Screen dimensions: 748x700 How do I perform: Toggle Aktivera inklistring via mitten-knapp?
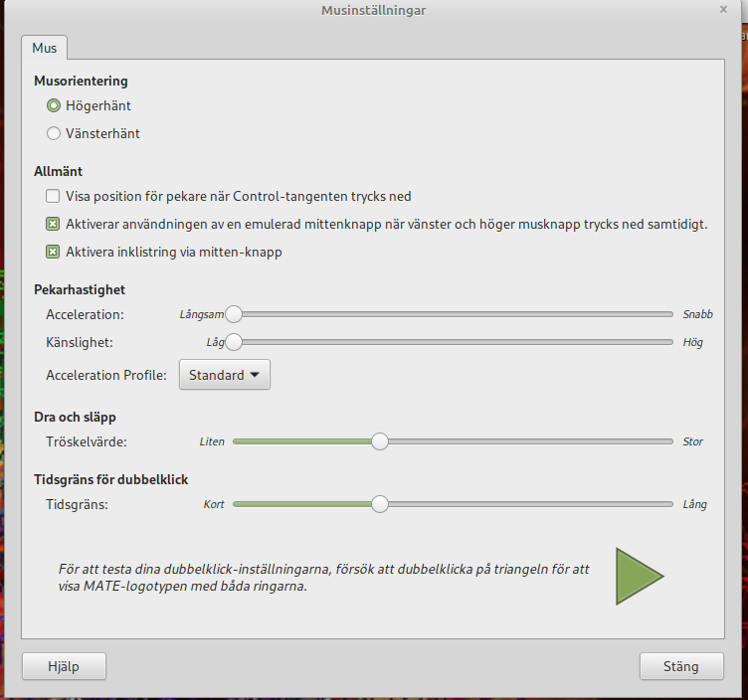53,253
